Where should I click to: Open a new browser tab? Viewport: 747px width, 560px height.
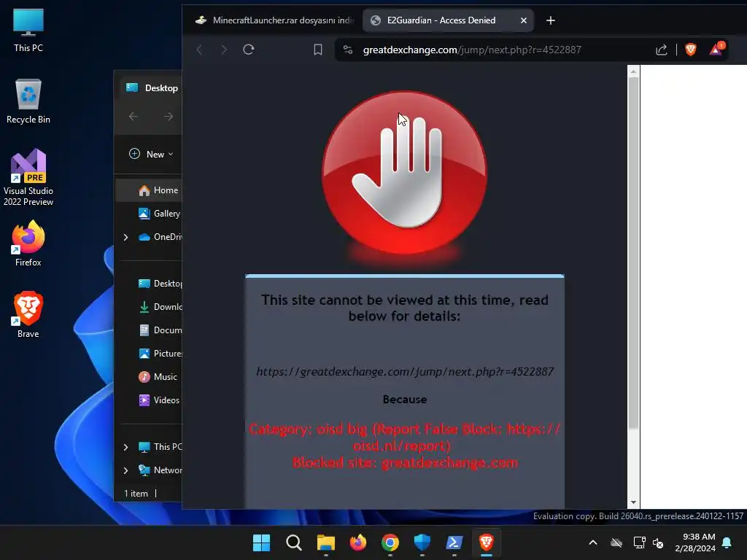click(550, 20)
